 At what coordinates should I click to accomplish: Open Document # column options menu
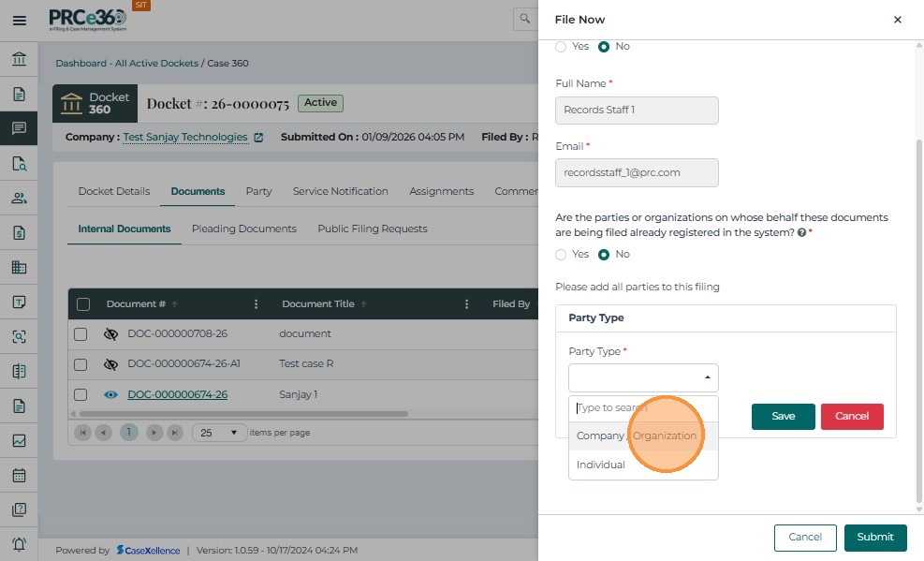tap(256, 304)
